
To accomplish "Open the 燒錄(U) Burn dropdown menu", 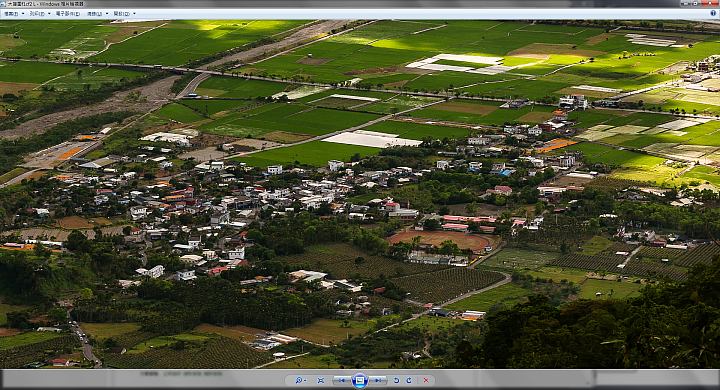I will (97, 14).
